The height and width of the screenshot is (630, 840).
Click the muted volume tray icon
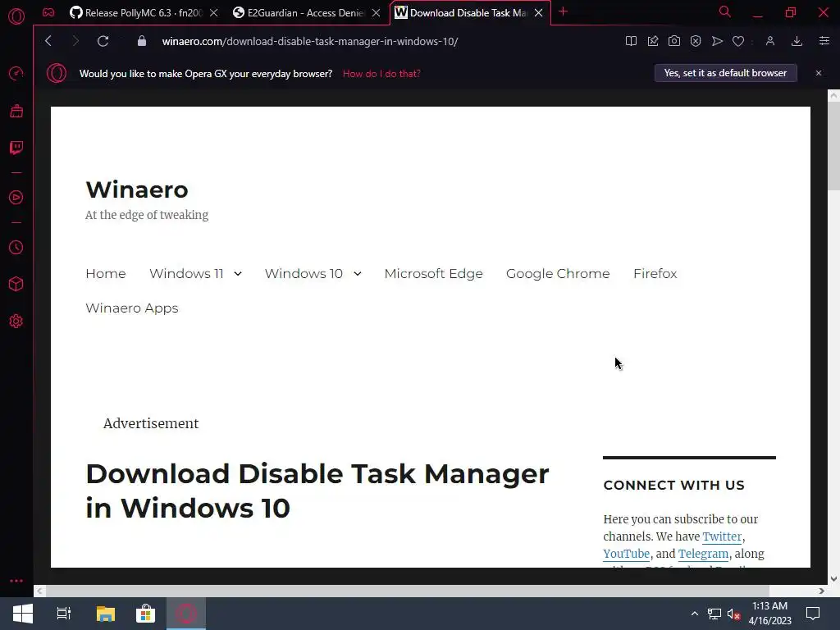point(733,614)
